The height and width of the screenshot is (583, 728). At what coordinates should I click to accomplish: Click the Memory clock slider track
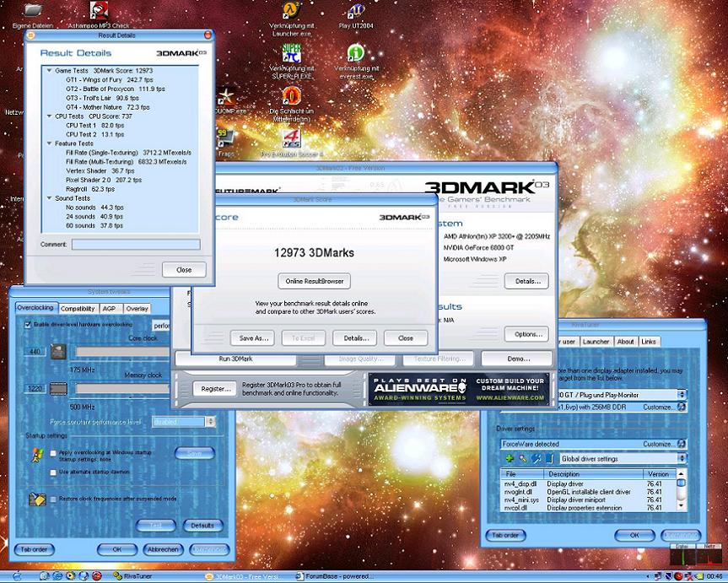pyautogui.click(x=122, y=388)
